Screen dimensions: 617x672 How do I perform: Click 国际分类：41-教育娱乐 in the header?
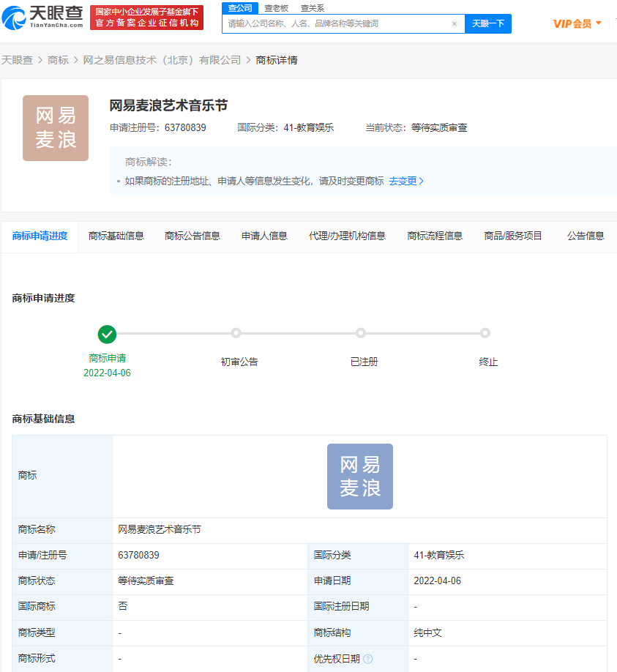(285, 127)
